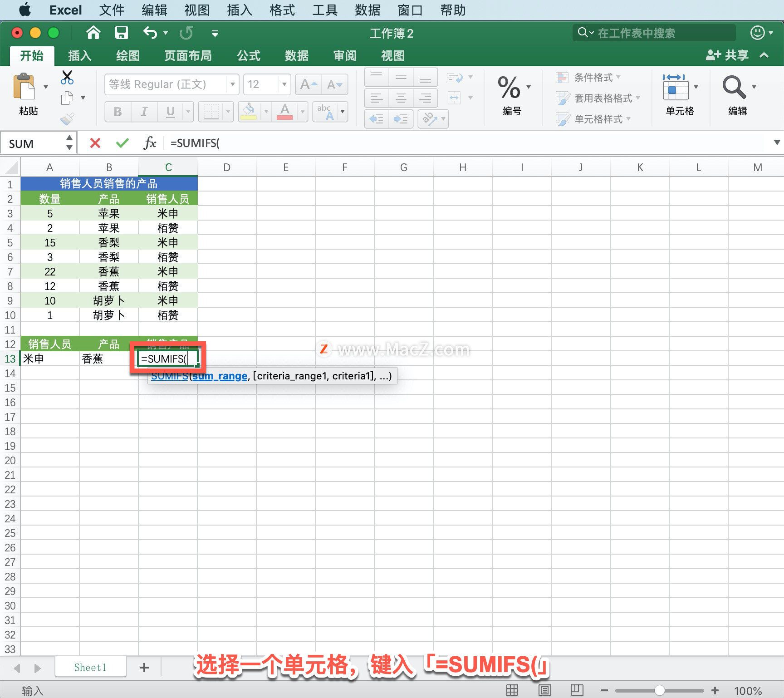784x698 pixels.
Task: Open the 审阅 ribbon tab
Action: (x=345, y=56)
